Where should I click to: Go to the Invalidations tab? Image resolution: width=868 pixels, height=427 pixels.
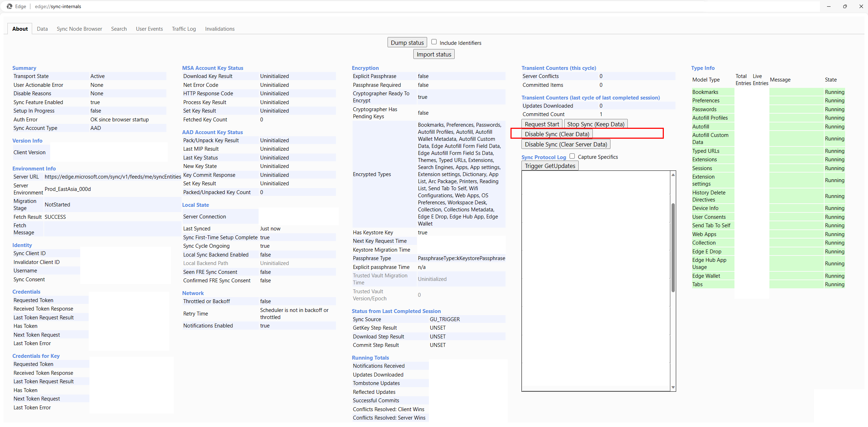220,29
